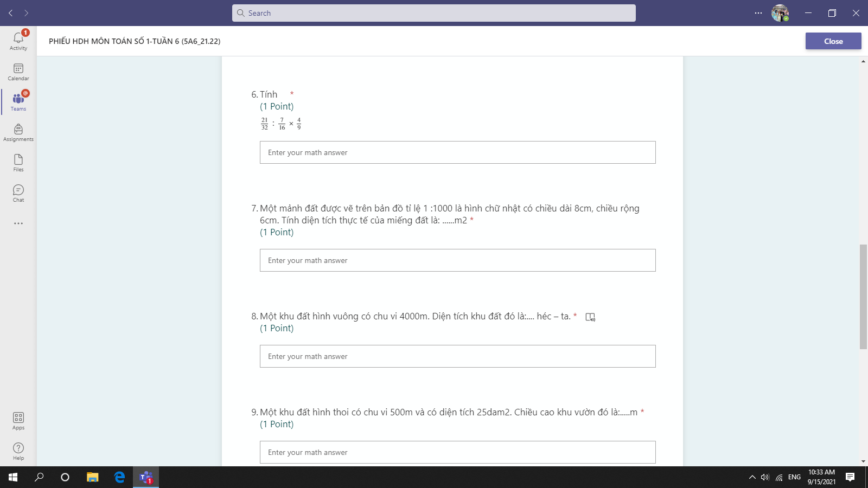Open Cortana from taskbar
This screenshot has height=488, width=868.
coord(65,477)
